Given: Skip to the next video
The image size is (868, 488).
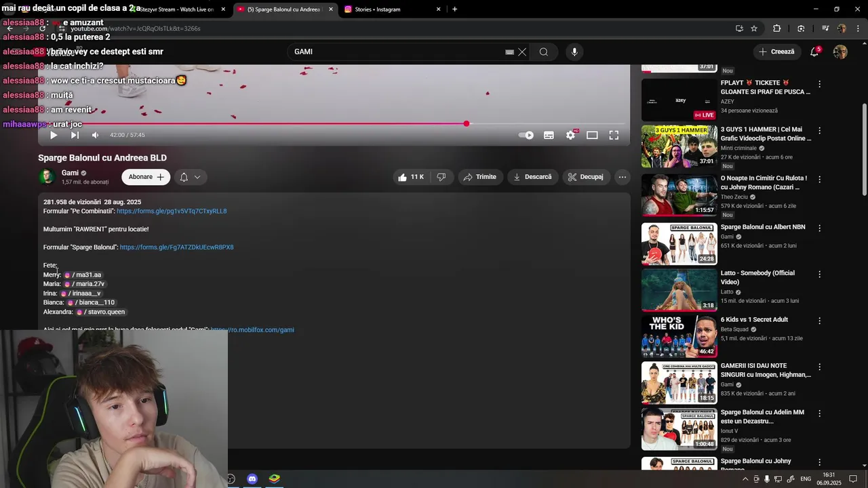Looking at the screenshot, I should (75, 135).
